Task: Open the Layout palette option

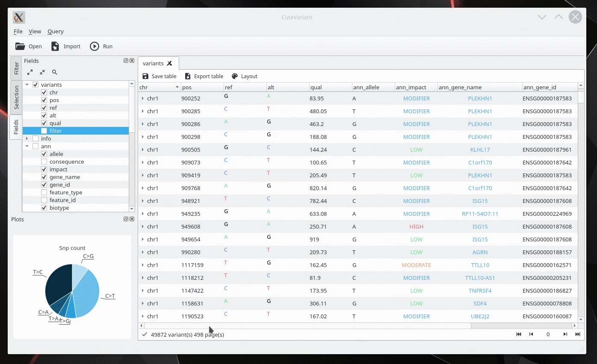Action: point(245,76)
